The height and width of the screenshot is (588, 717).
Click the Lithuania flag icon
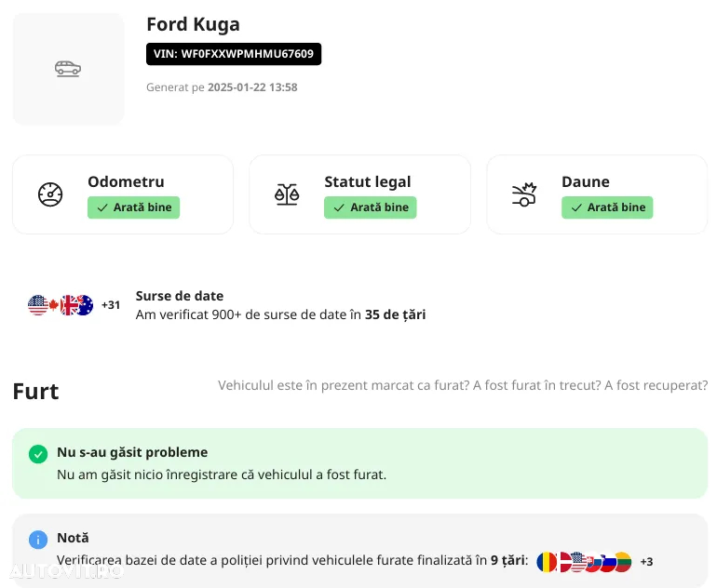(622, 562)
